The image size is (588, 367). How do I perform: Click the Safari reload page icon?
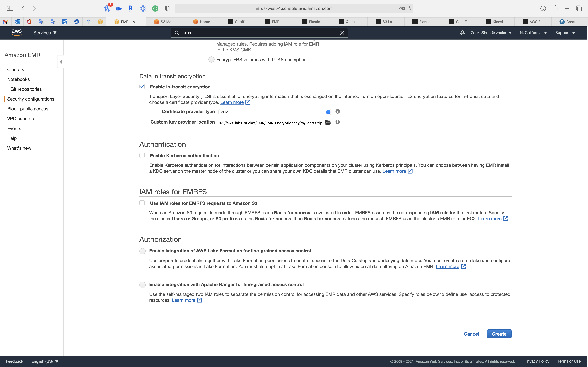click(409, 8)
